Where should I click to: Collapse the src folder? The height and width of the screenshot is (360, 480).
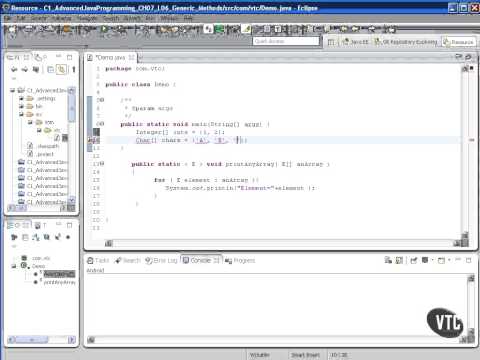tap(21, 114)
